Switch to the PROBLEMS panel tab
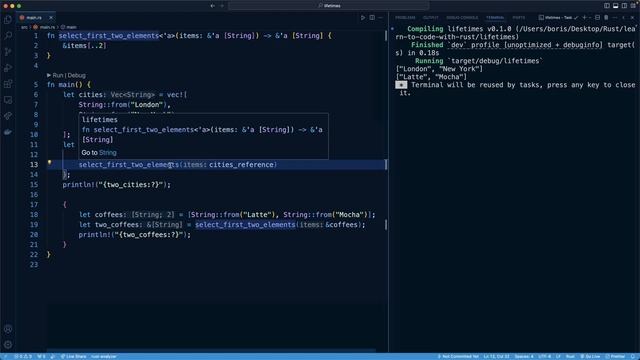Screen dimensions: 640x360 [x=405, y=18]
